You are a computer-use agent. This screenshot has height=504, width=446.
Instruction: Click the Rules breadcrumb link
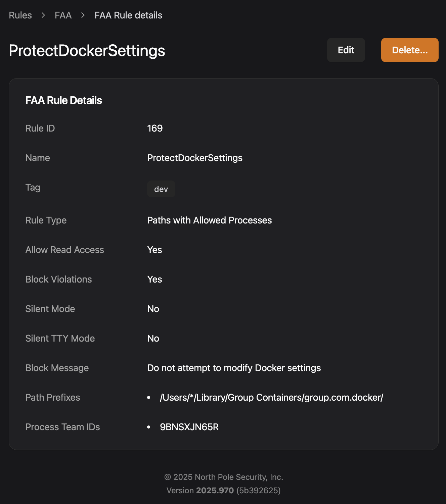(20, 15)
